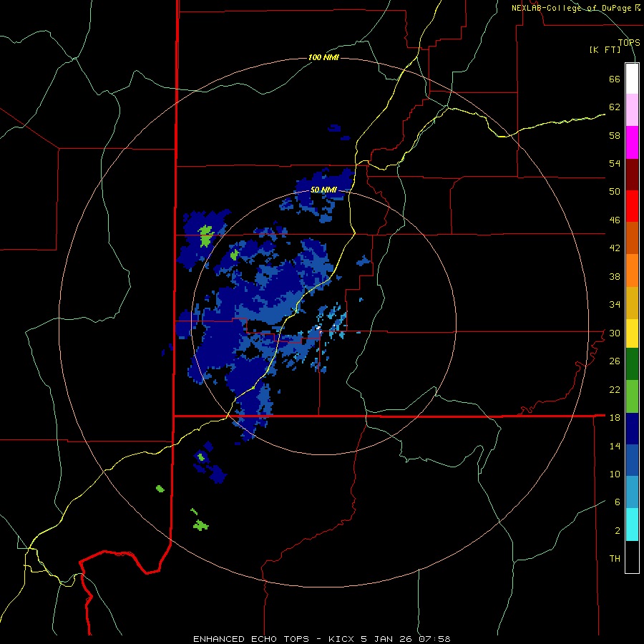
Task: Click the legend value "54"
Action: pos(615,164)
